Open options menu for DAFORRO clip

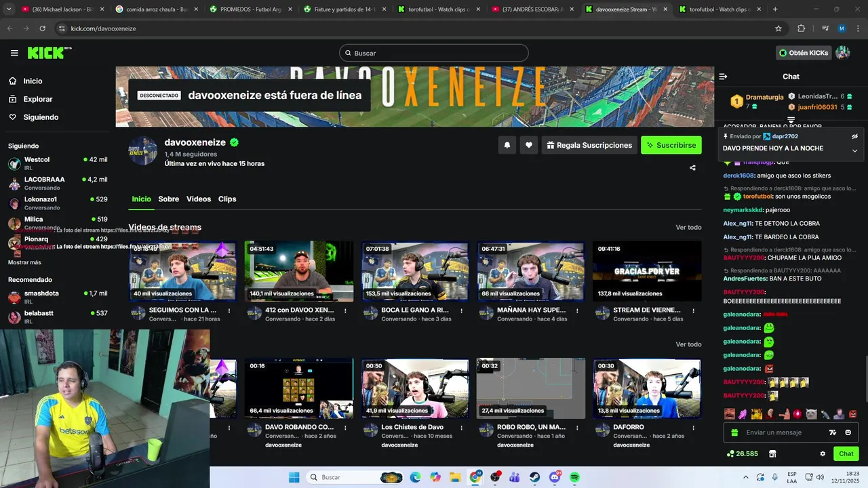(693, 428)
